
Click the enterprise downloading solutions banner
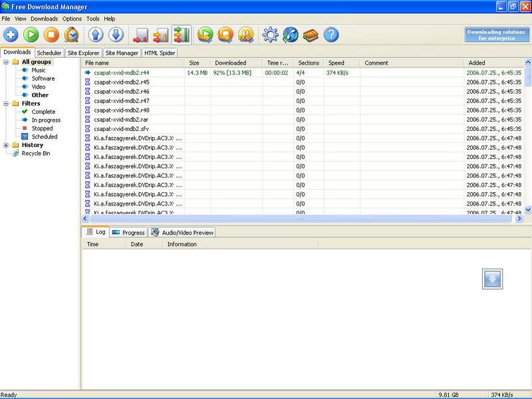pos(496,35)
